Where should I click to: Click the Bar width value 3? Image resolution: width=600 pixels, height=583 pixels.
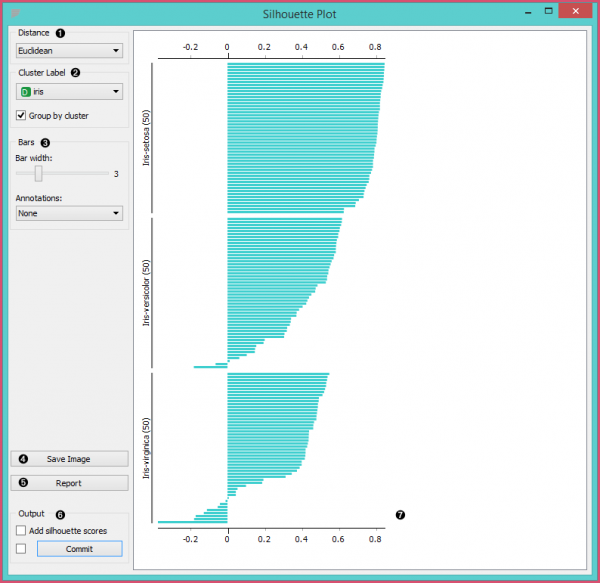coord(116,174)
